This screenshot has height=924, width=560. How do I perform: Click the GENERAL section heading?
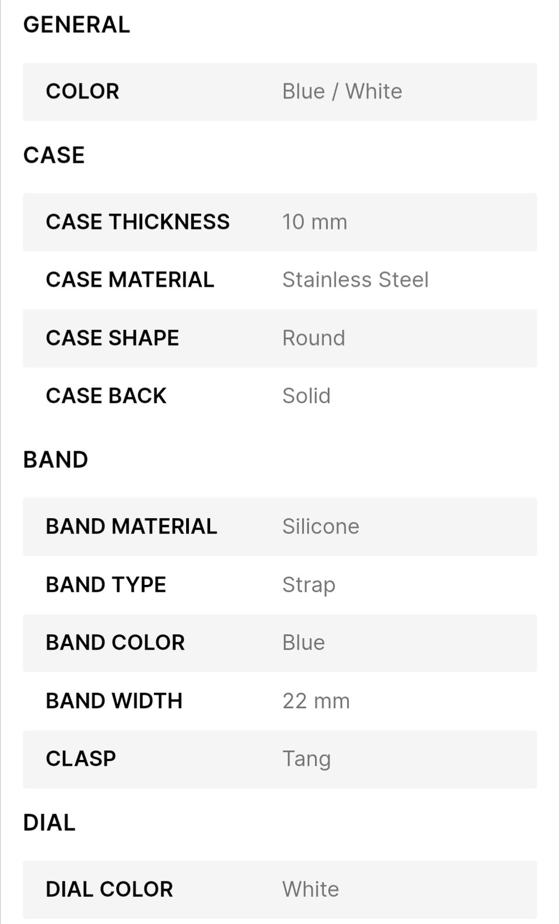click(76, 25)
